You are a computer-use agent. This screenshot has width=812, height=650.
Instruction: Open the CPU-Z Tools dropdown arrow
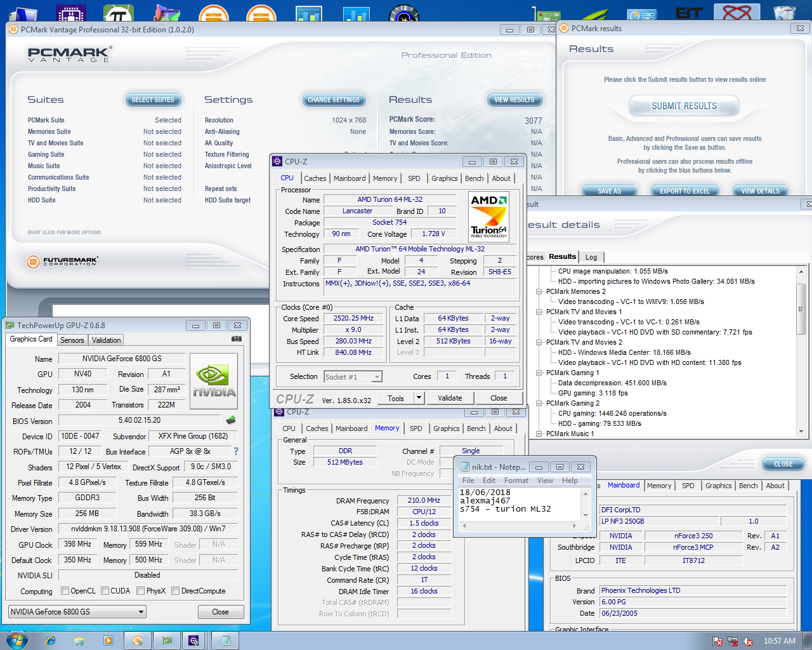coord(419,398)
